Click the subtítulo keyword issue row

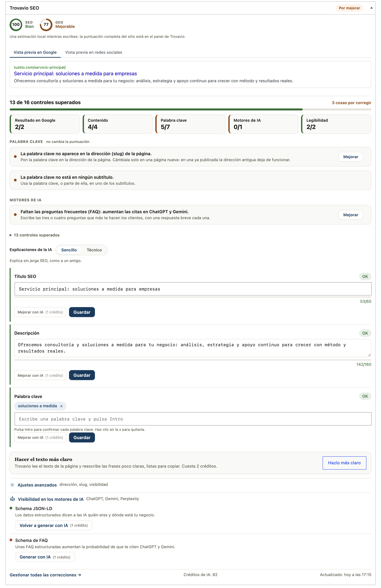[x=190, y=180]
